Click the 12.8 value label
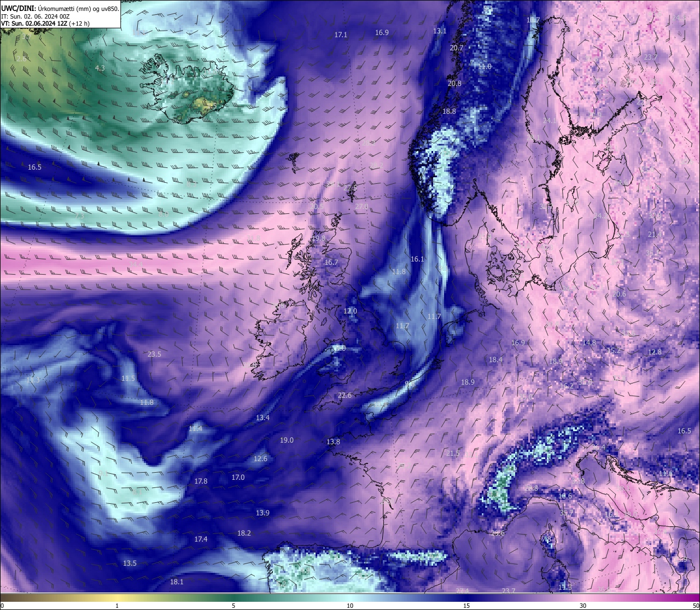Image resolution: width=700 pixels, height=610 pixels. click(x=655, y=352)
